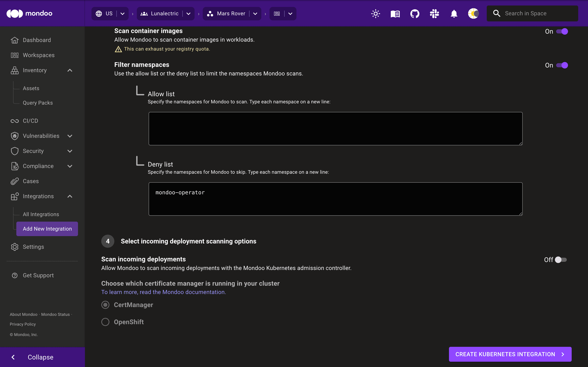Open the Mondoo documentation link
Screen dimensions: 588x367
click(x=164, y=292)
